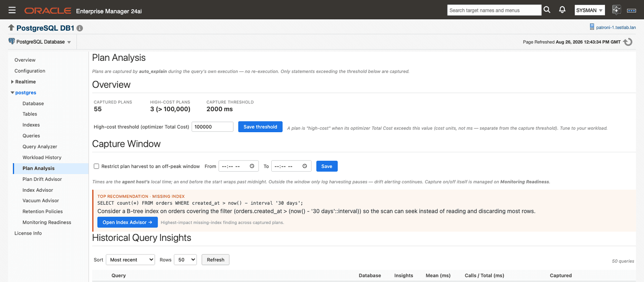644x282 pixels.
Task: Open Overview in the sidebar
Action: [25, 60]
